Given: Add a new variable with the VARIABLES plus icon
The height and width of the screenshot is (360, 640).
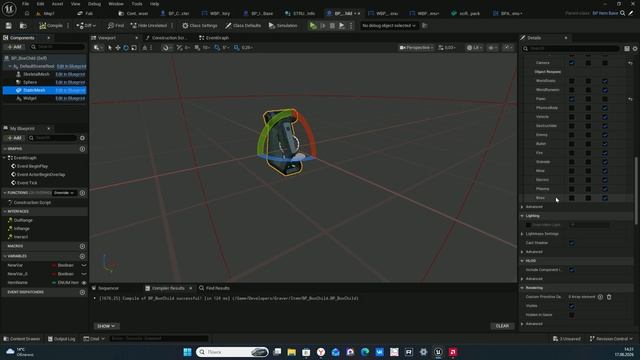Looking at the screenshot, I should point(82,256).
